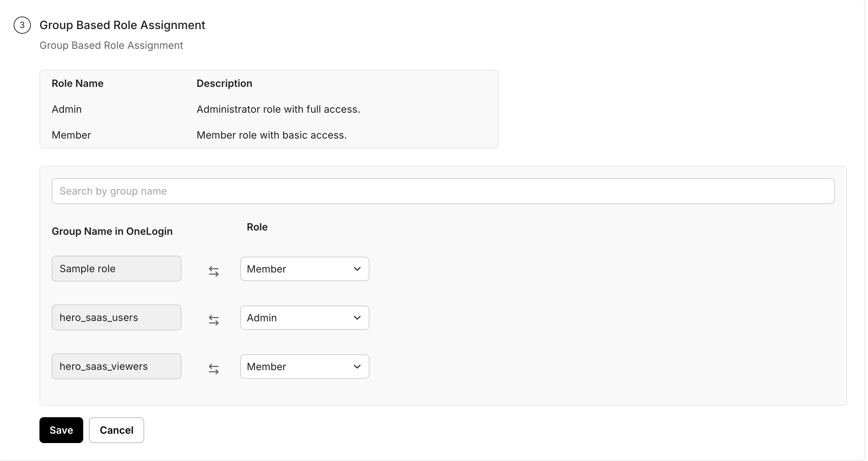Click the swap arrows beside Sample role
The height and width of the screenshot is (461, 868).
pos(214,271)
